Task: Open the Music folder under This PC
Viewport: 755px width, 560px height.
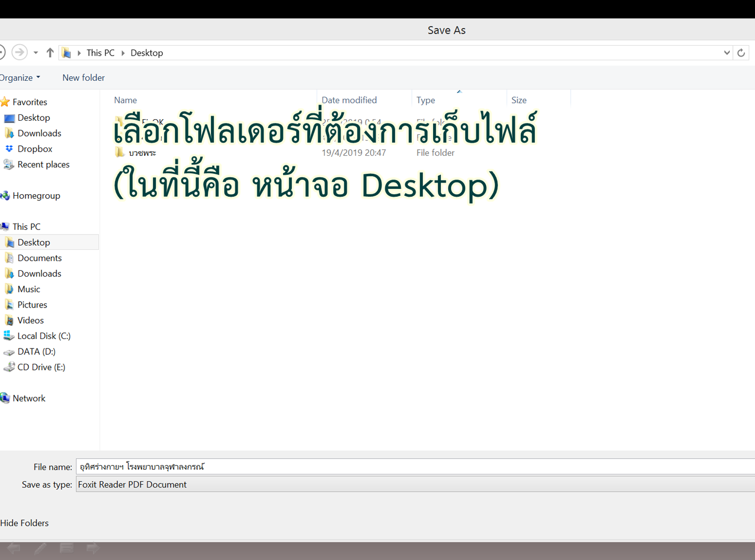Action: click(28, 289)
